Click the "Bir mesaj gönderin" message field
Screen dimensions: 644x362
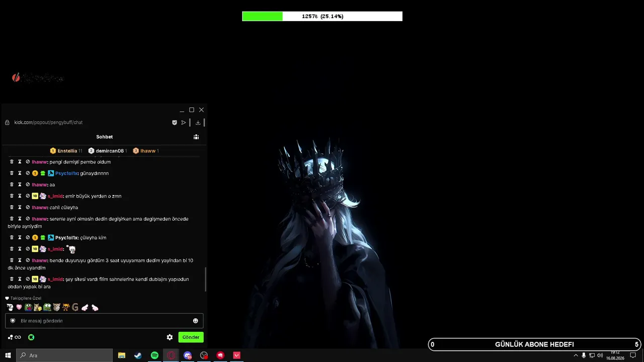104,321
